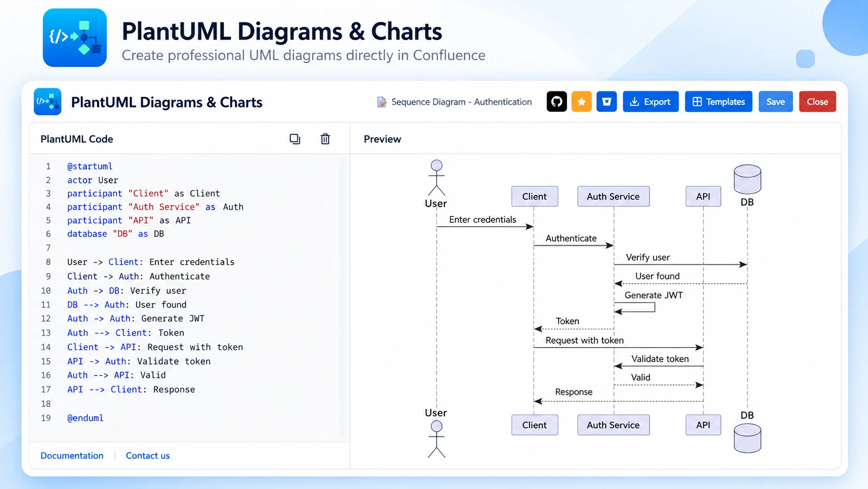
Task: Clear code using the trash icon
Action: coord(325,139)
